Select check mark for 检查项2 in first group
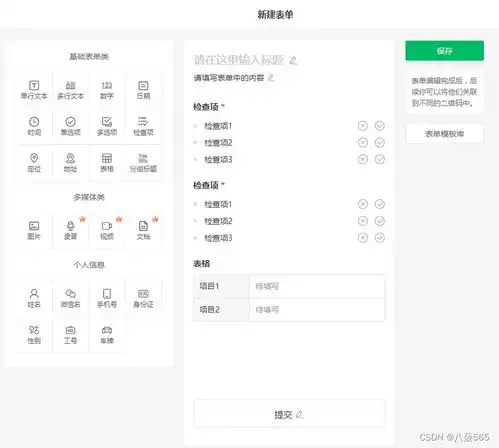This screenshot has height=448, width=499. (380, 143)
